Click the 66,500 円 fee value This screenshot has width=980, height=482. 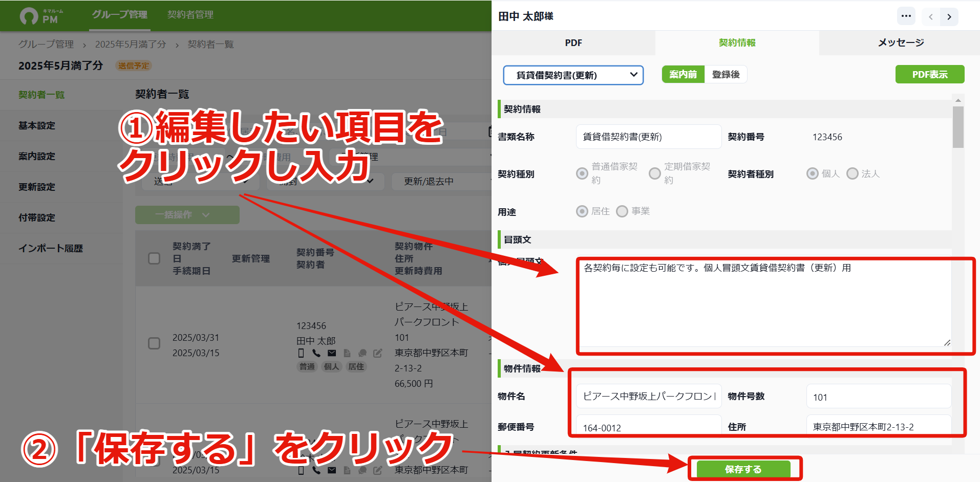(414, 384)
